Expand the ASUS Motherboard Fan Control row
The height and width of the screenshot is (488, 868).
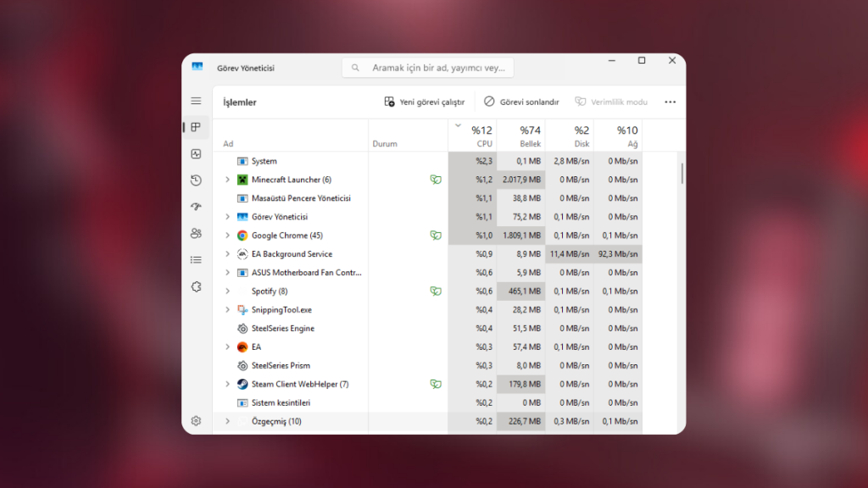pos(227,273)
